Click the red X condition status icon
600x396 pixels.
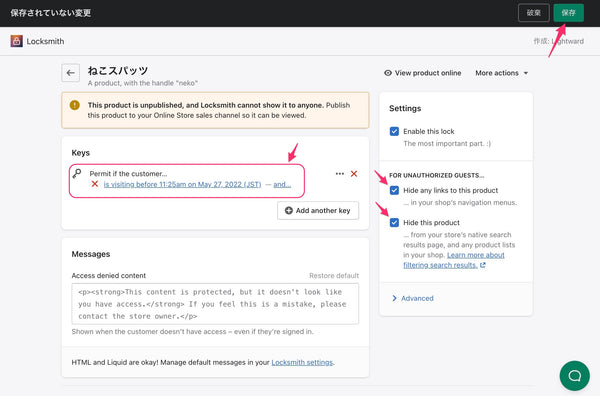(x=95, y=184)
